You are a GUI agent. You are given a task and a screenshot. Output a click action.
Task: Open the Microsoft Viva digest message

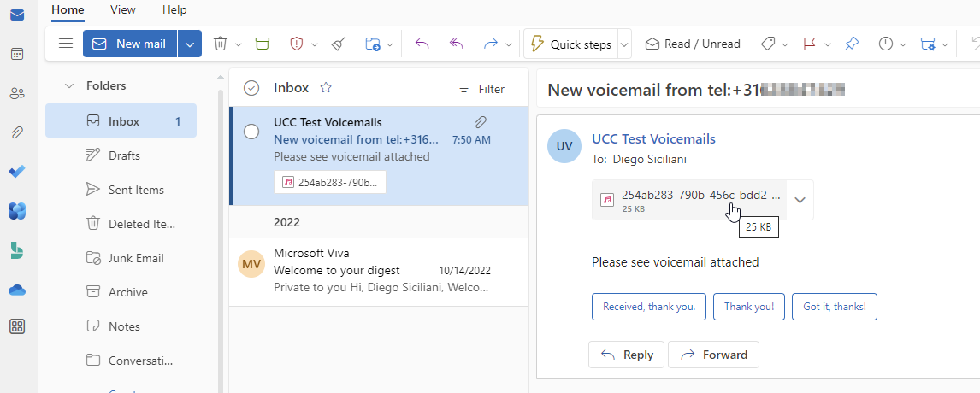point(379,271)
